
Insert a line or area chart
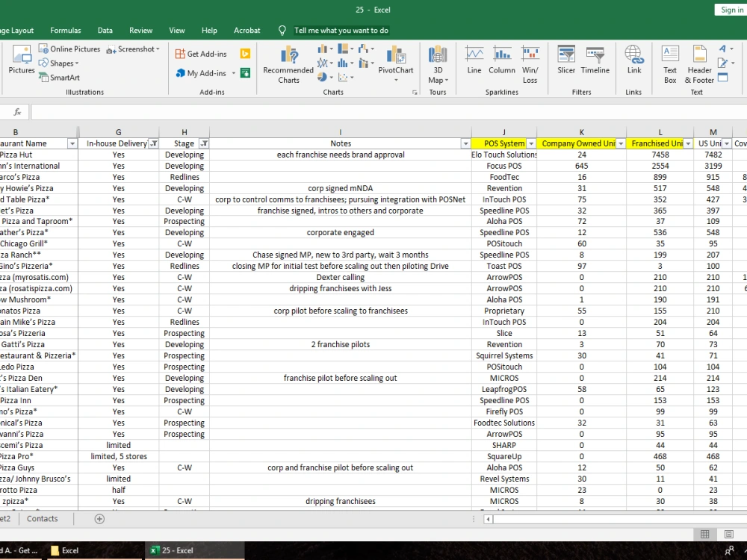click(x=325, y=63)
